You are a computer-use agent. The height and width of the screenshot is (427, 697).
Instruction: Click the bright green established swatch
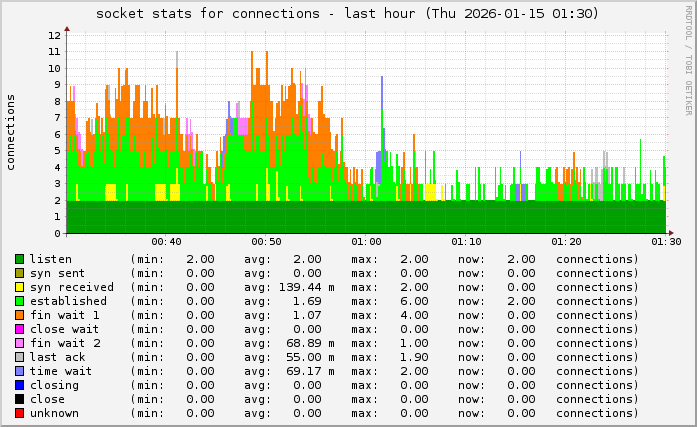click(19, 301)
